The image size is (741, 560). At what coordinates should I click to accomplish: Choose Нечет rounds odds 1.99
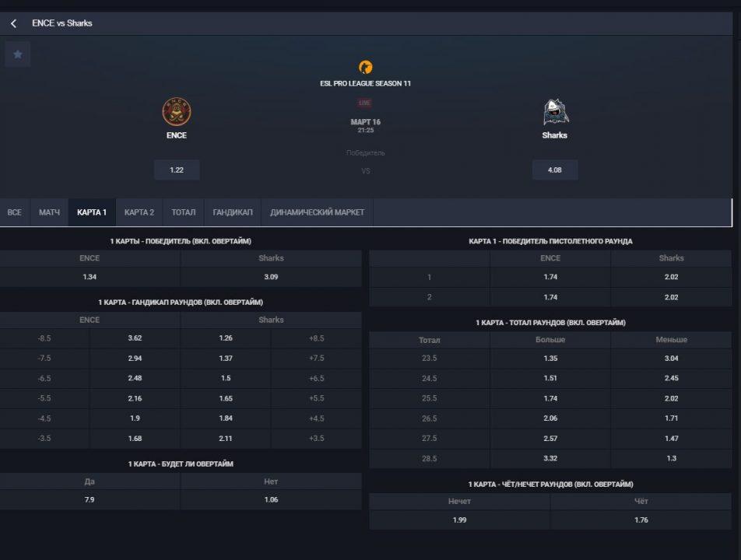coord(459,520)
